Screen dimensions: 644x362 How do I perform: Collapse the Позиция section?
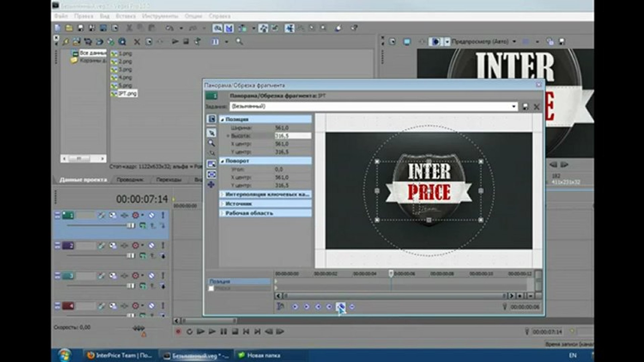[x=222, y=119]
